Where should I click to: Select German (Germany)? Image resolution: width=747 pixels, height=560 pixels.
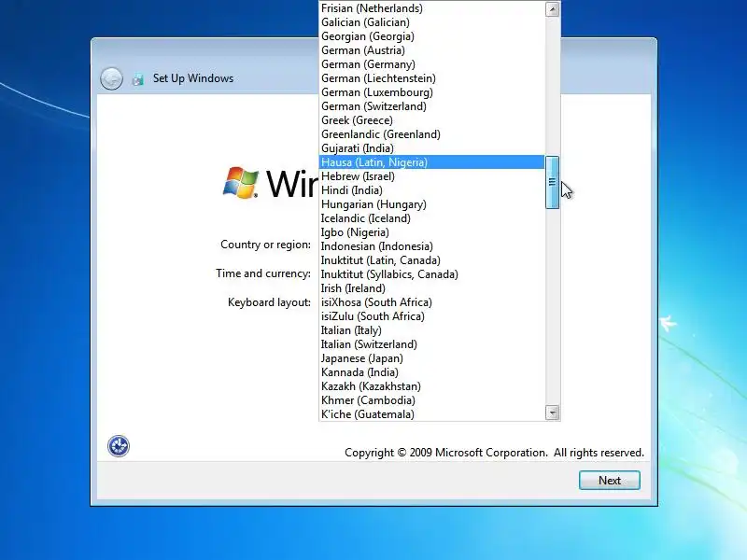point(431,64)
